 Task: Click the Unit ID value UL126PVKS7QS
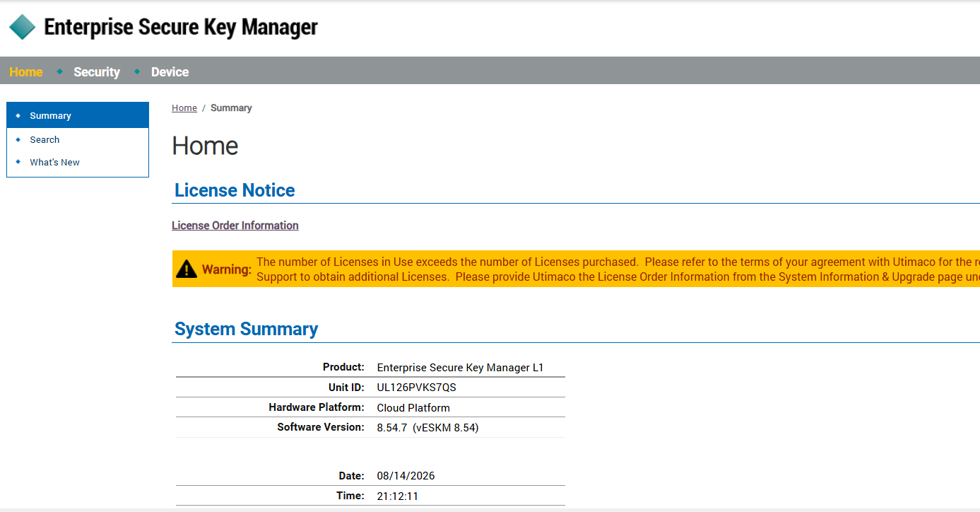[417, 388]
